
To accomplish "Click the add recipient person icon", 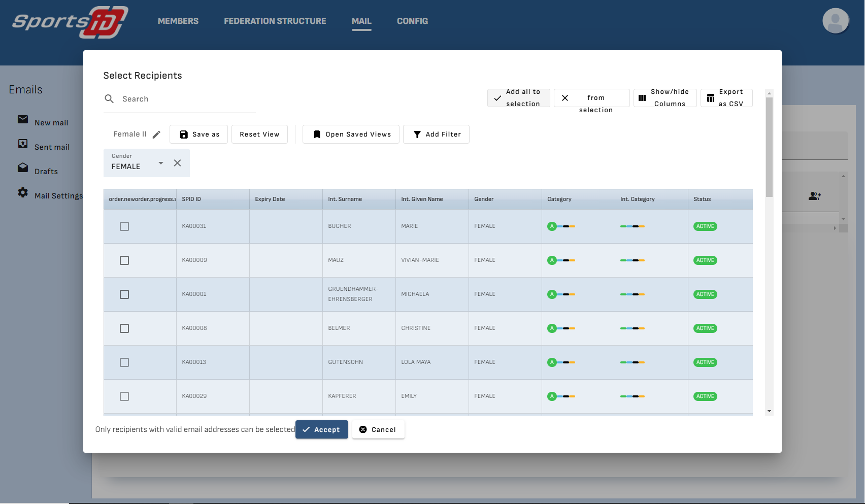I will pyautogui.click(x=814, y=196).
